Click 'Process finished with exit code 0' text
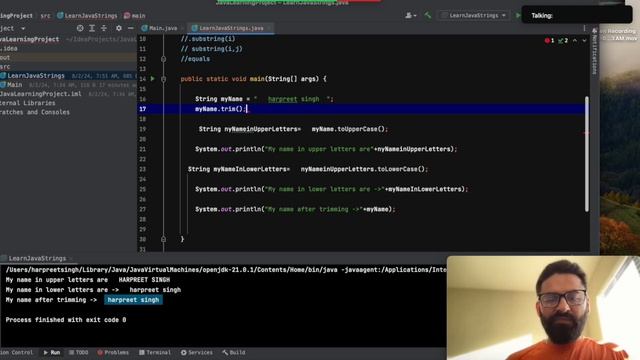The image size is (640, 360). (x=66, y=320)
